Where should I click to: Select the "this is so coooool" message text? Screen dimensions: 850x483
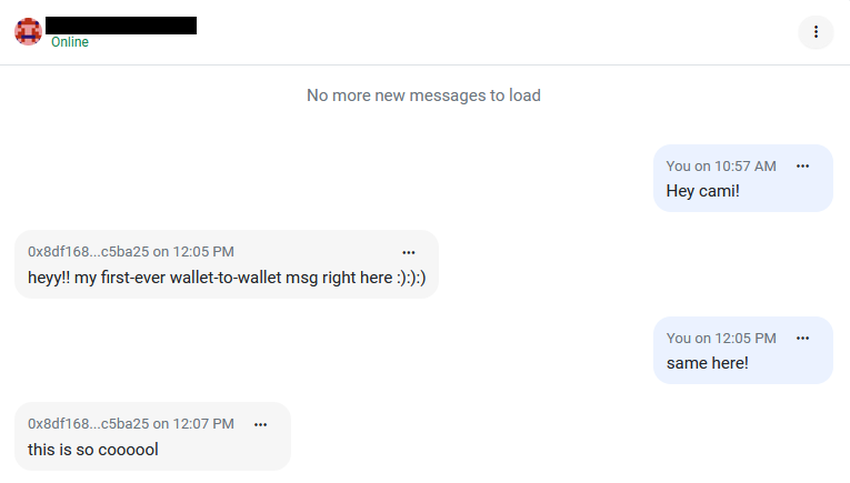click(x=93, y=449)
